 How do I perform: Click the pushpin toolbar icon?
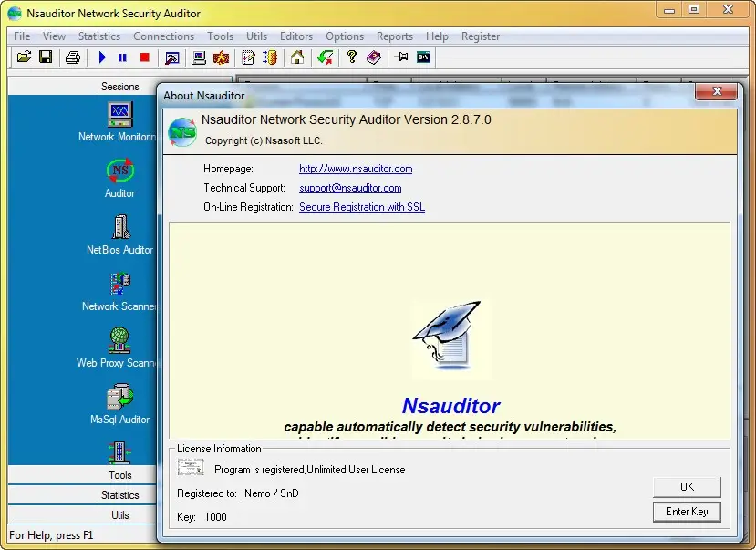(400, 57)
